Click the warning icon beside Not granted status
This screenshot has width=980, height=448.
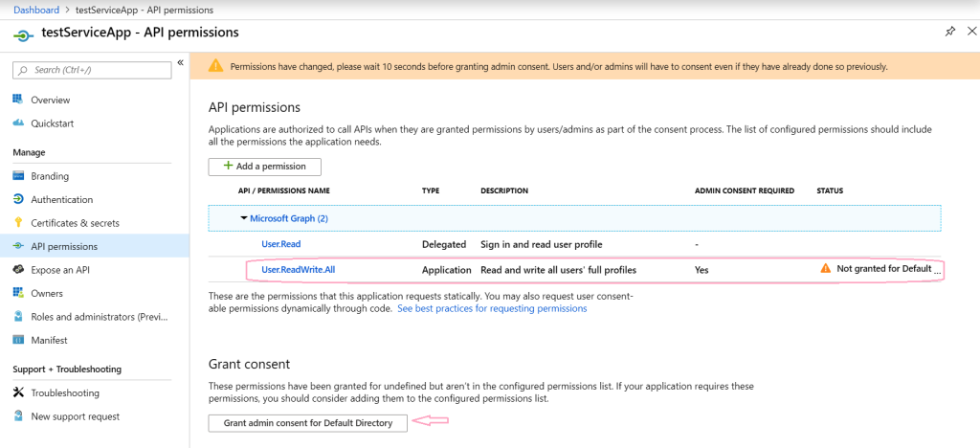826,269
